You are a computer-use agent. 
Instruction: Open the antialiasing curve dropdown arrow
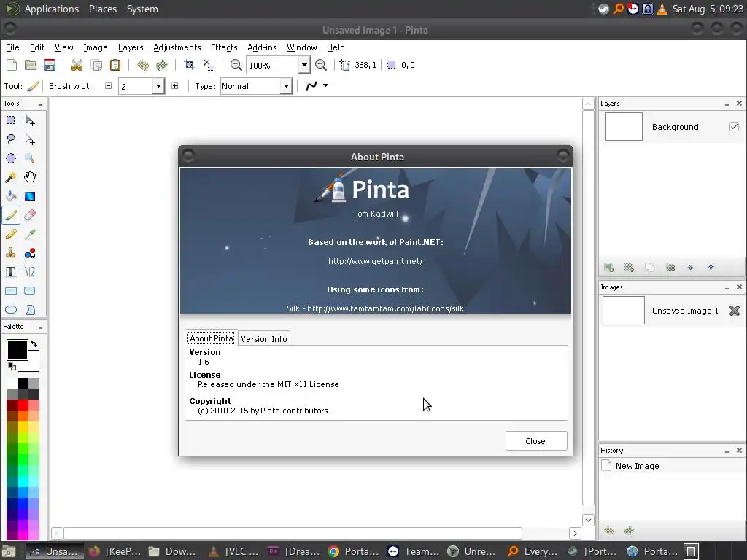point(326,86)
